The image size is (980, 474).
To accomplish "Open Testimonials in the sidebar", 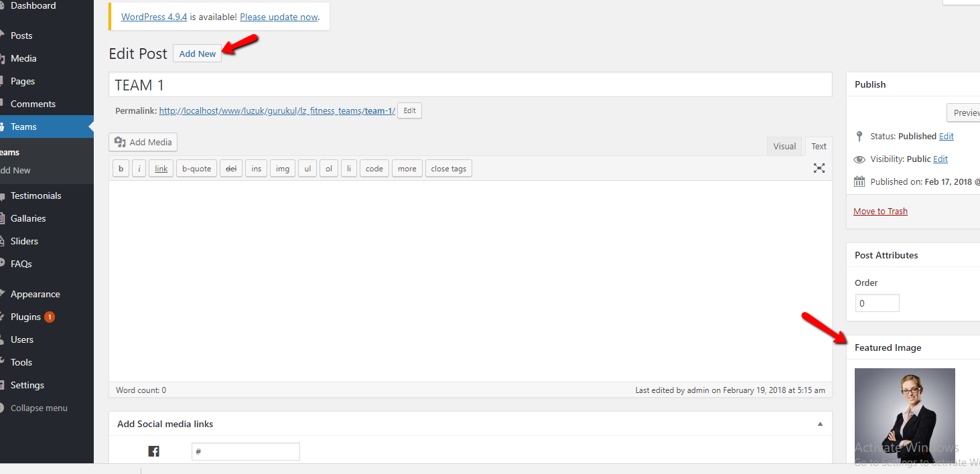I will click(x=36, y=195).
